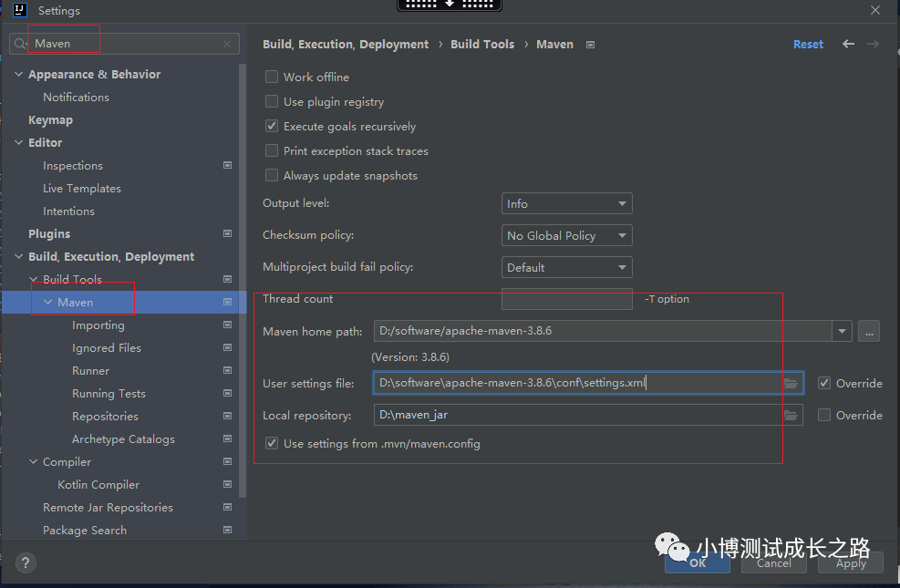This screenshot has width=900, height=588.
Task: Click the project-level settings icon on Repositories row
Action: (x=227, y=416)
